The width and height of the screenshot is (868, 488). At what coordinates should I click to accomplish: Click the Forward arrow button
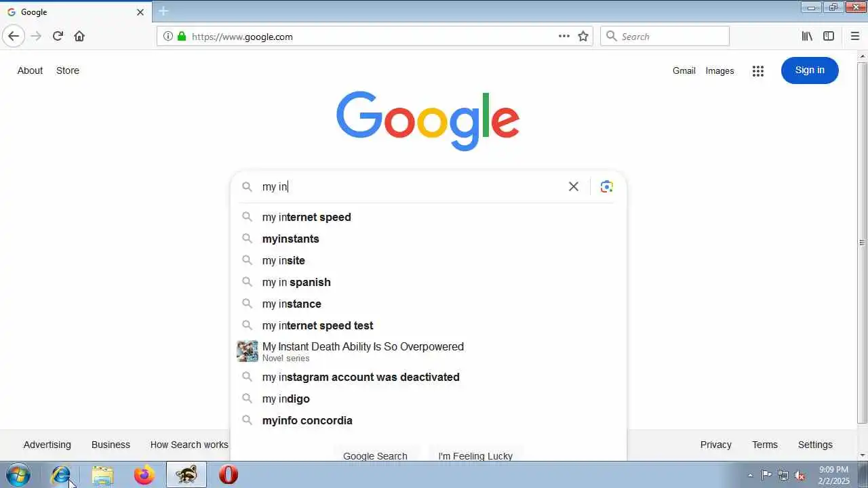[x=36, y=36]
